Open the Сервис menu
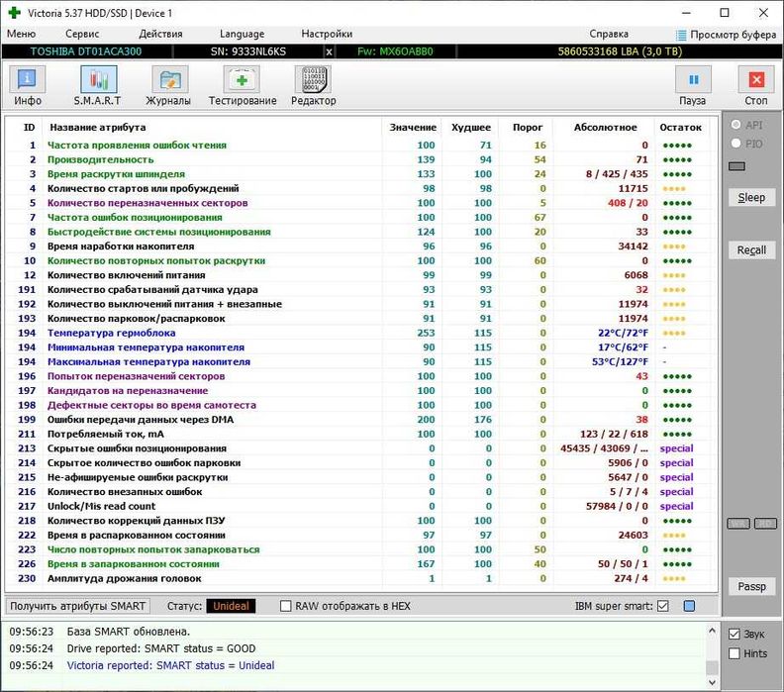784x692 pixels. 82,34
